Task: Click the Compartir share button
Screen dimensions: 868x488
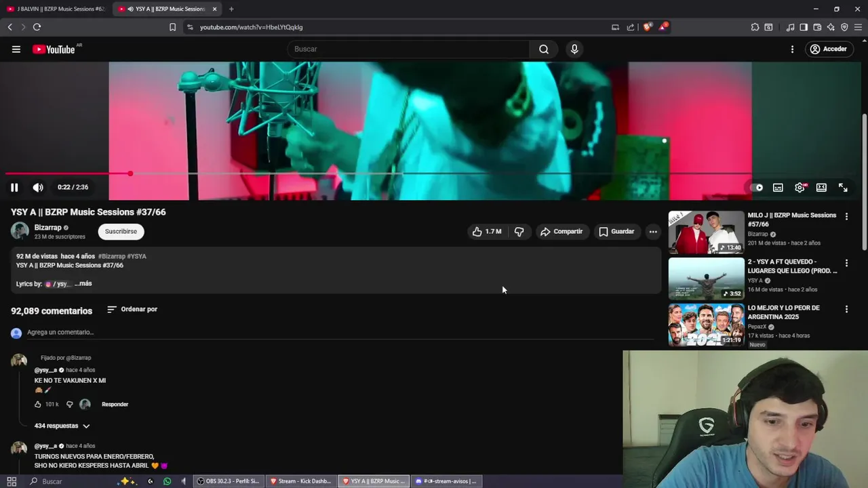Action: pyautogui.click(x=561, y=232)
